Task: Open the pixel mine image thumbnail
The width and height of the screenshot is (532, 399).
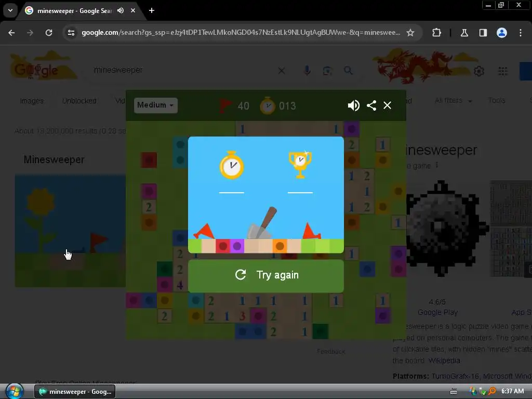Action: [x=445, y=229]
